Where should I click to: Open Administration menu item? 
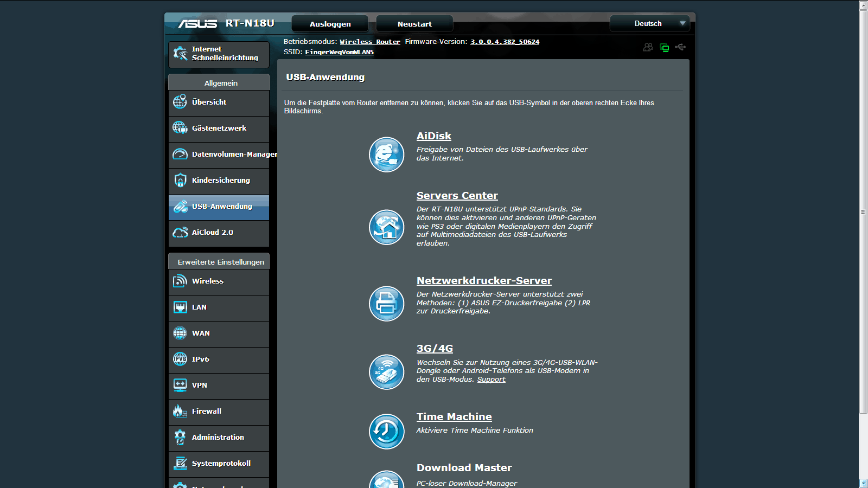click(x=219, y=438)
